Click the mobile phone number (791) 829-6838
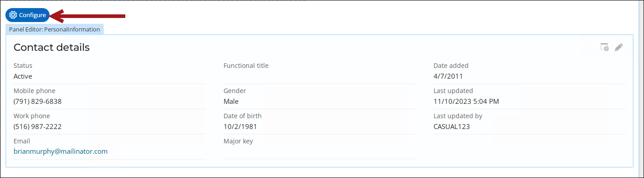 click(x=37, y=102)
